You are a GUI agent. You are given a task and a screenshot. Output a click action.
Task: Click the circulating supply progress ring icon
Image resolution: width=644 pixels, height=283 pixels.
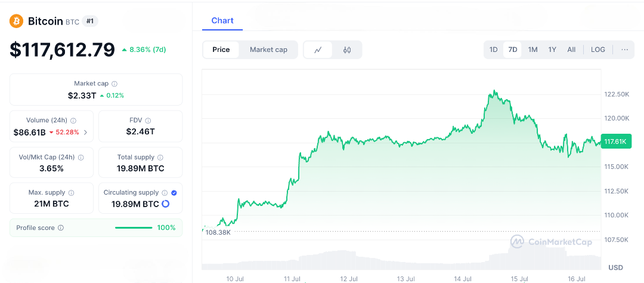[166, 204]
